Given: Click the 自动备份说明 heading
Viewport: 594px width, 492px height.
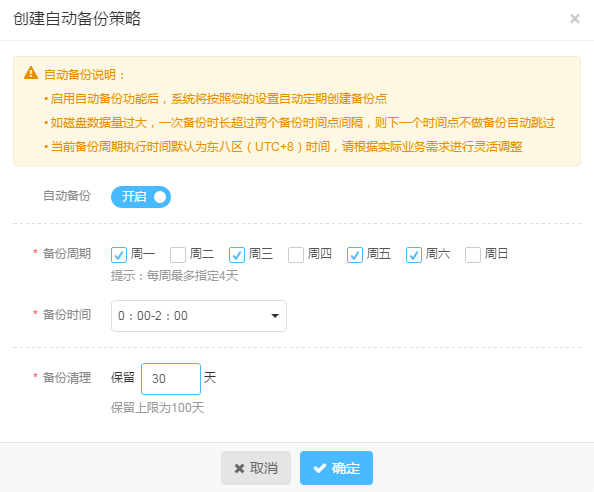Looking at the screenshot, I should [84, 75].
